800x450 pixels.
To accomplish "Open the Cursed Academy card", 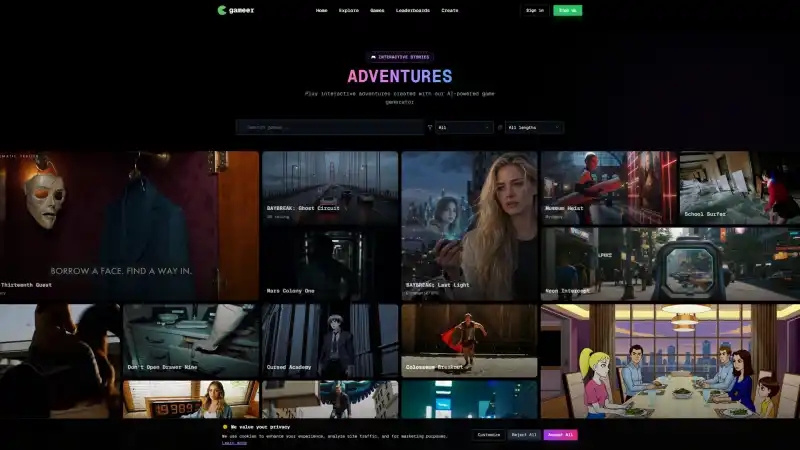I will click(330, 341).
